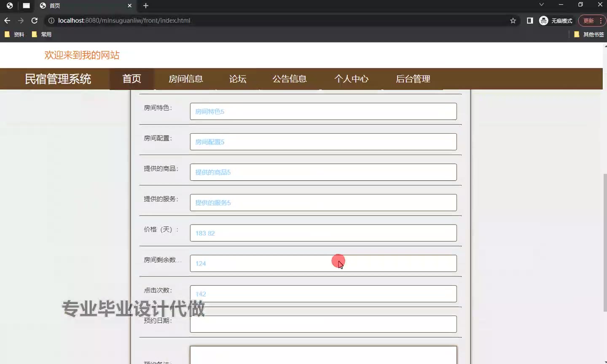This screenshot has height=364, width=607.
Task: Open the 其他书签 bookmarks folder
Action: (x=589, y=35)
